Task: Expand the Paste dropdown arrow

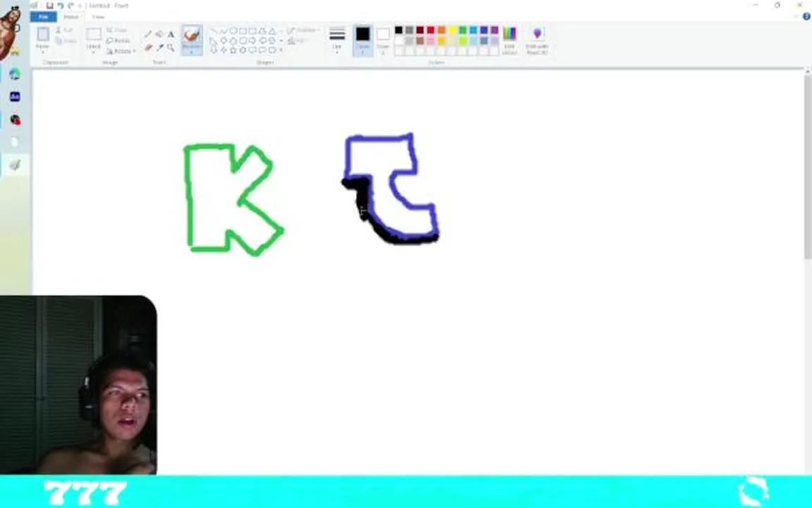Action: click(x=42, y=52)
